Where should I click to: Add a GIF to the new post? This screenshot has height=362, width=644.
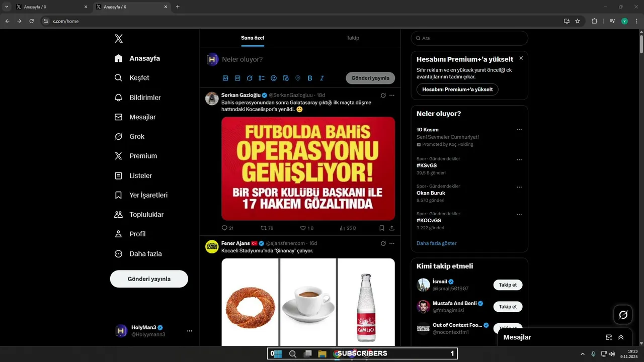pos(237,78)
